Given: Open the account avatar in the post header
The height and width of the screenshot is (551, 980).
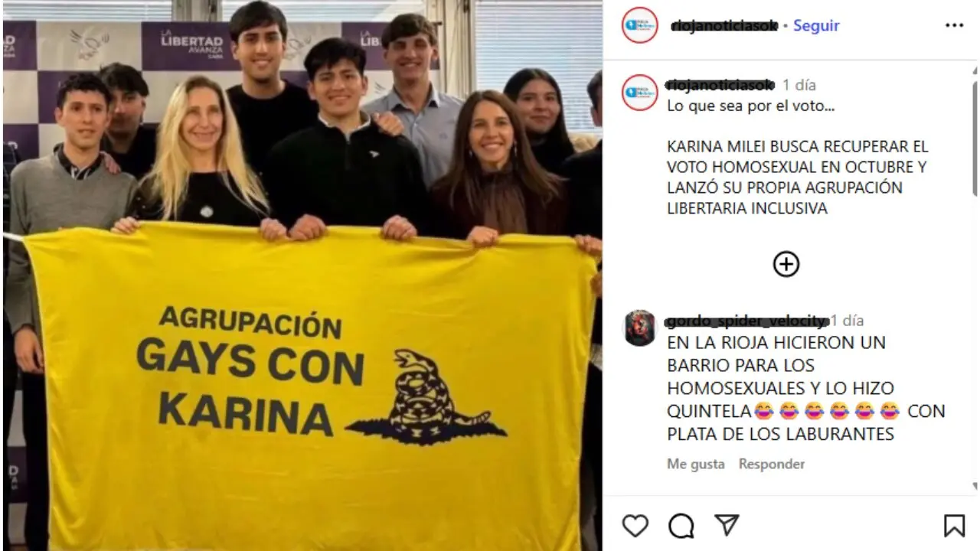Looking at the screenshot, I should click(x=640, y=25).
